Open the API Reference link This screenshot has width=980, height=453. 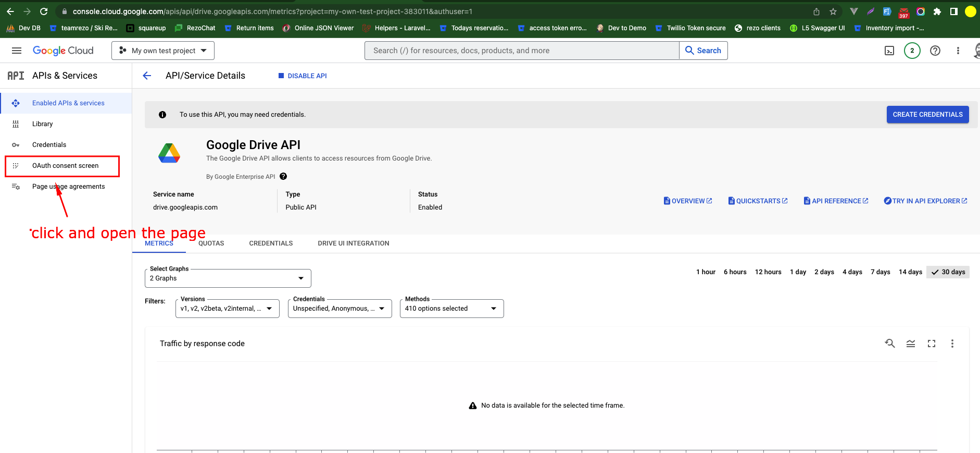[x=836, y=201]
